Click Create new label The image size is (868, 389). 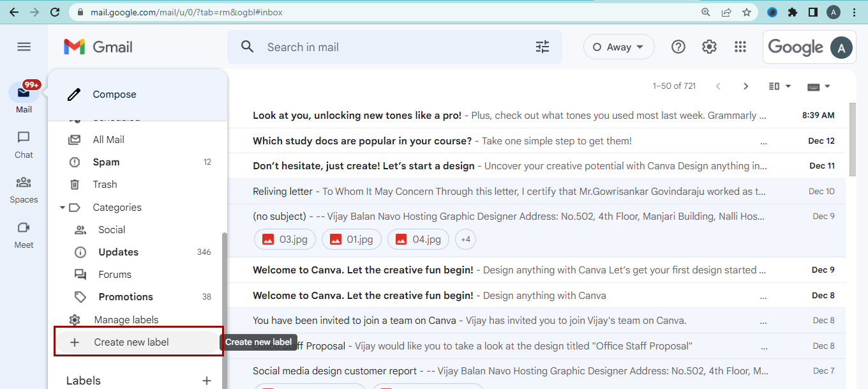131,342
